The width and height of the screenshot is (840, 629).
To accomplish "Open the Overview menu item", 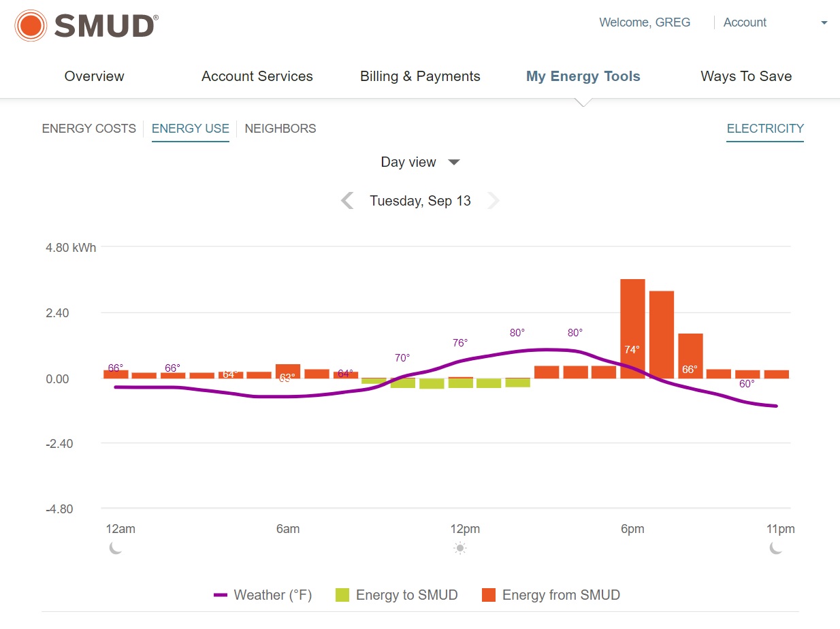I will [94, 76].
